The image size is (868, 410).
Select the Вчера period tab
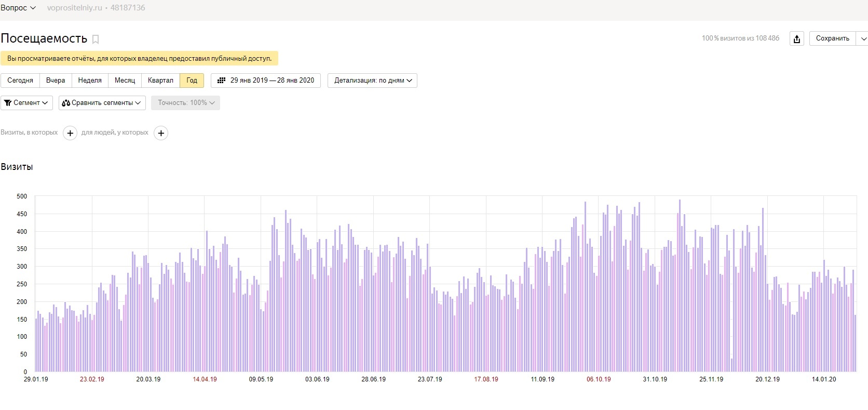point(56,81)
